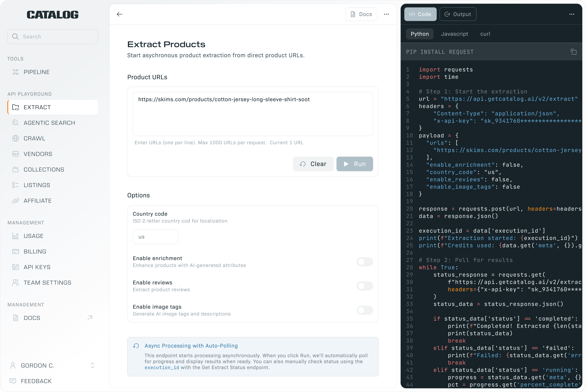The image size is (586, 392).
Task: Click the Country code input field
Action: [156, 237]
